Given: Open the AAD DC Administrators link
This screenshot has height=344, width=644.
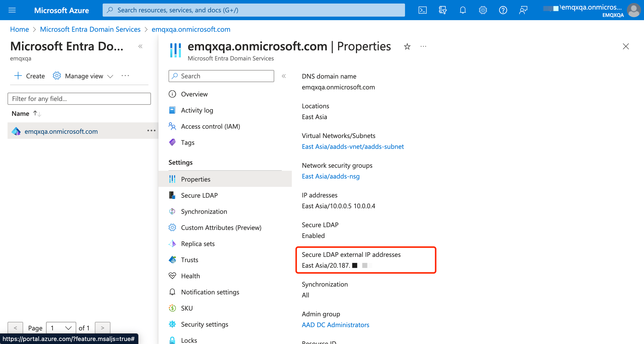Looking at the screenshot, I should (x=335, y=325).
